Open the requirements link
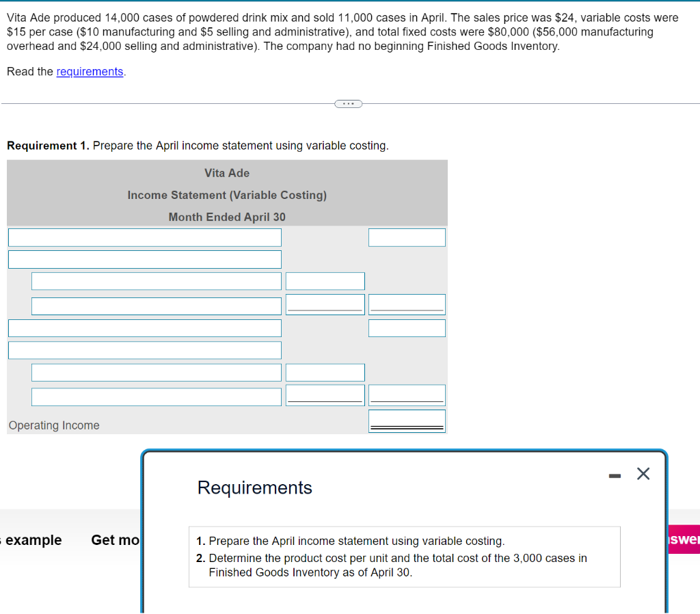This screenshot has width=700, height=614. coord(90,71)
